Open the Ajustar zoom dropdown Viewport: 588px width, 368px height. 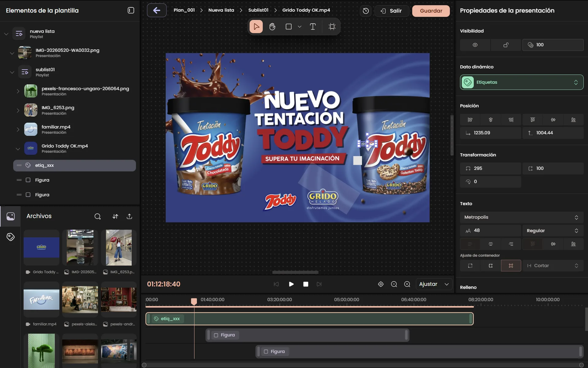434,284
